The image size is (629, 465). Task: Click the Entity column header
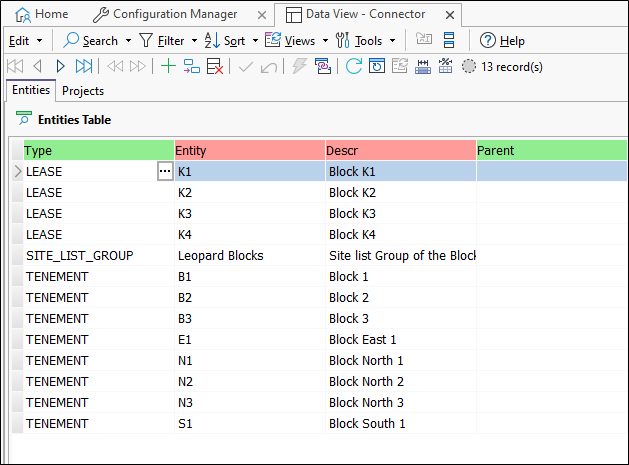(250, 150)
